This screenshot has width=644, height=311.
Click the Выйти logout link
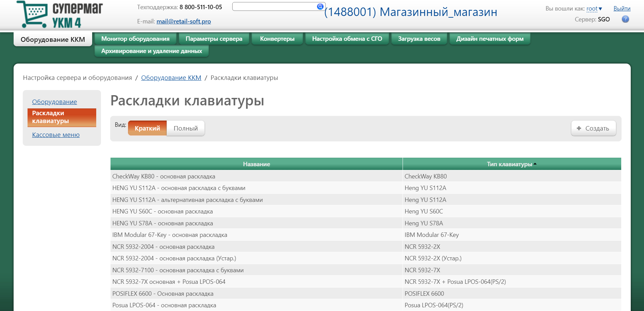point(622,8)
